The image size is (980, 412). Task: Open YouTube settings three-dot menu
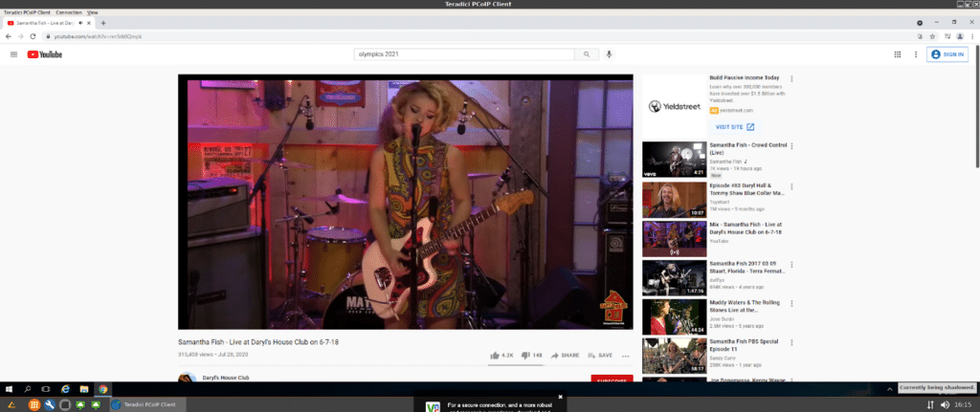click(x=916, y=54)
